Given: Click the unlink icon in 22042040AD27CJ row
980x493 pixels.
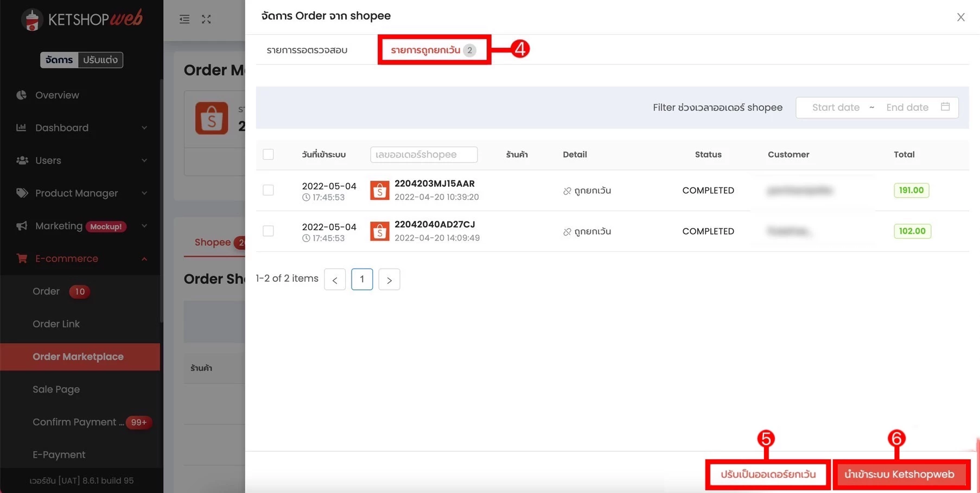Looking at the screenshot, I should tap(567, 232).
